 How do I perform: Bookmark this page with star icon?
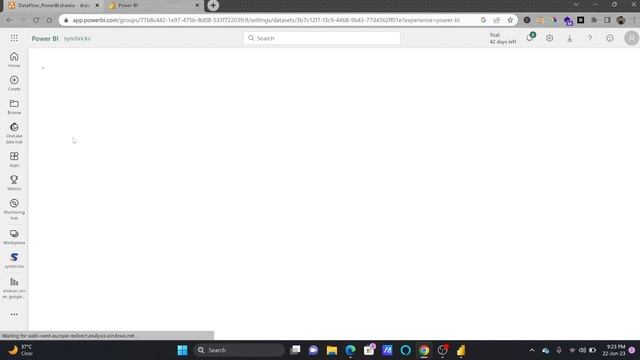510,20
